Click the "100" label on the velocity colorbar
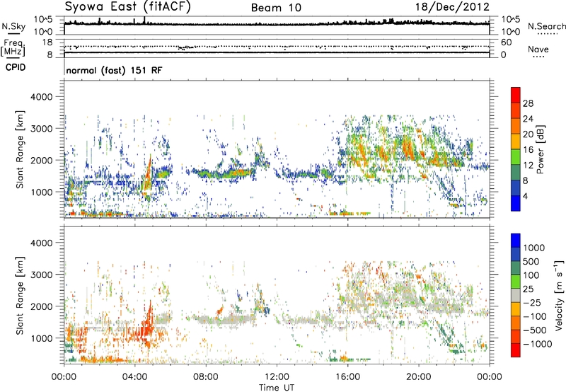Screen dimensions: 566x392 (x=531, y=275)
